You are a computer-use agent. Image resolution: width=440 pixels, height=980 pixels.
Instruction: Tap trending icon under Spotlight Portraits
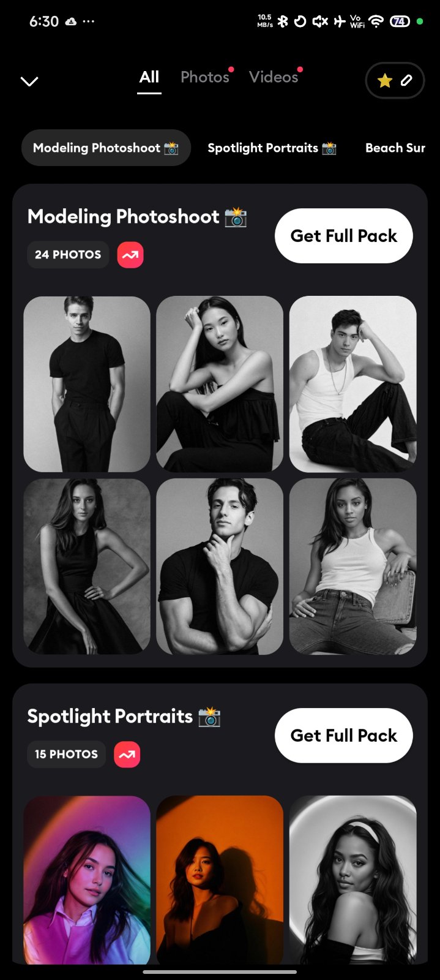[x=127, y=755]
